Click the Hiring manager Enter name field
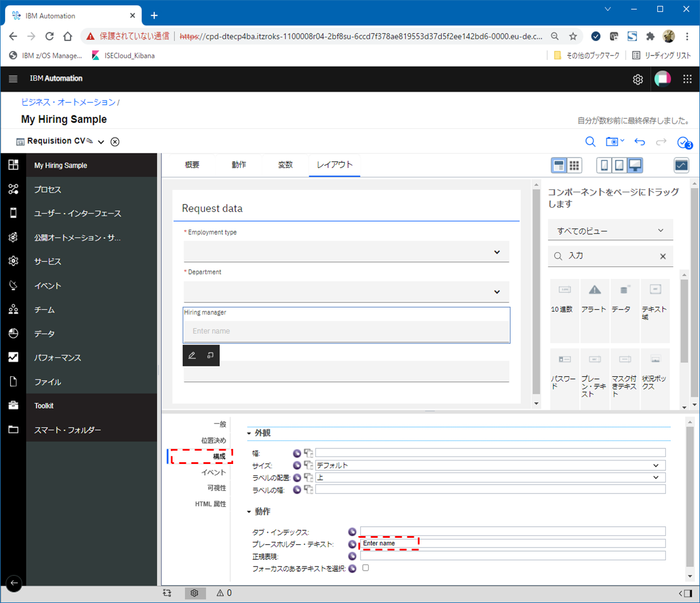This screenshot has height=603, width=700. pyautogui.click(x=346, y=331)
